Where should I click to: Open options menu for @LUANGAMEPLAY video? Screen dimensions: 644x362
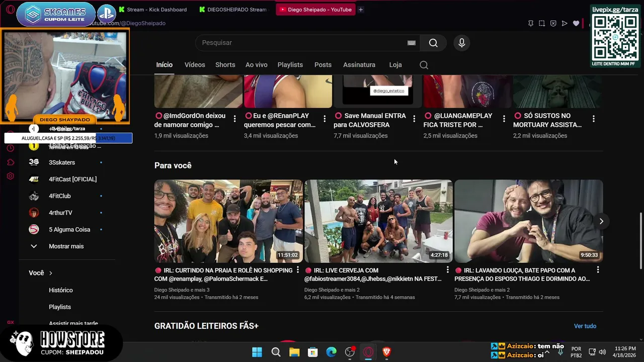coord(504,119)
